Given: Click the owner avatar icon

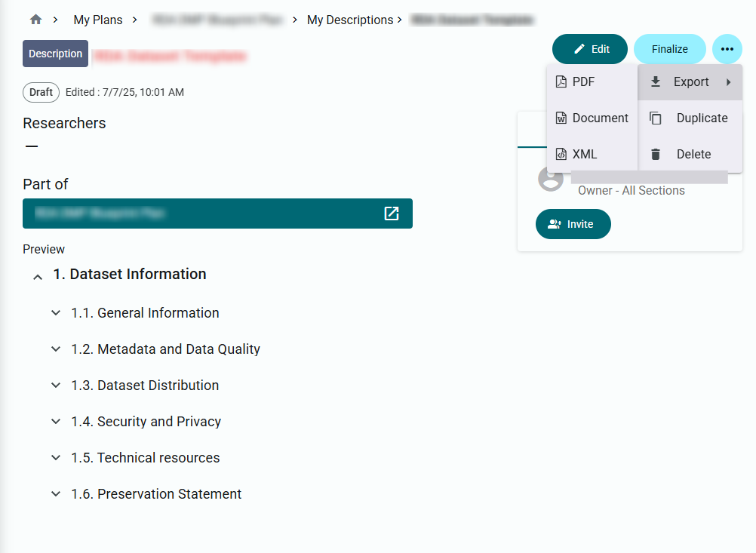Looking at the screenshot, I should (551, 179).
